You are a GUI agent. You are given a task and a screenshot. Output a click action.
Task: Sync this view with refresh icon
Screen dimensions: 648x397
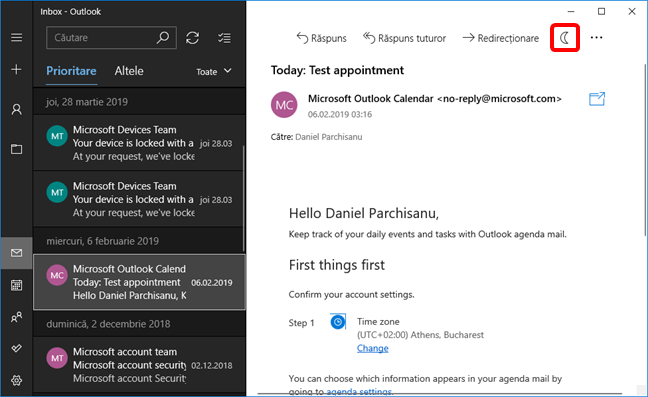click(x=193, y=38)
